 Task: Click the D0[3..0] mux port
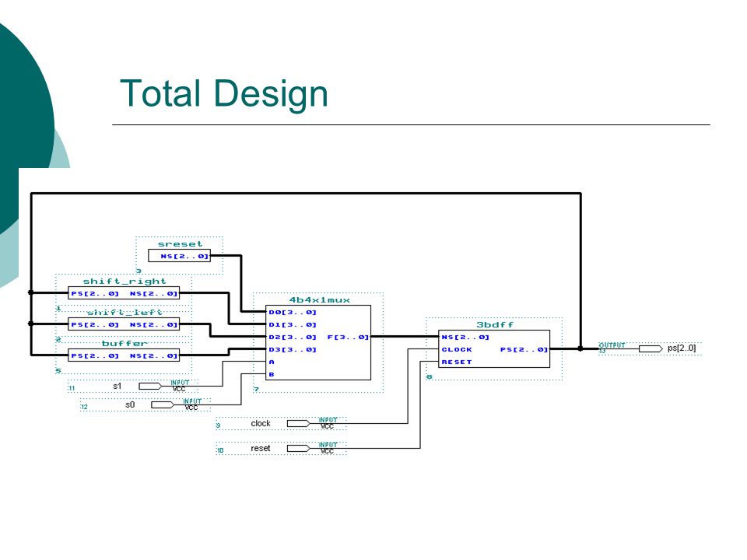(293, 313)
